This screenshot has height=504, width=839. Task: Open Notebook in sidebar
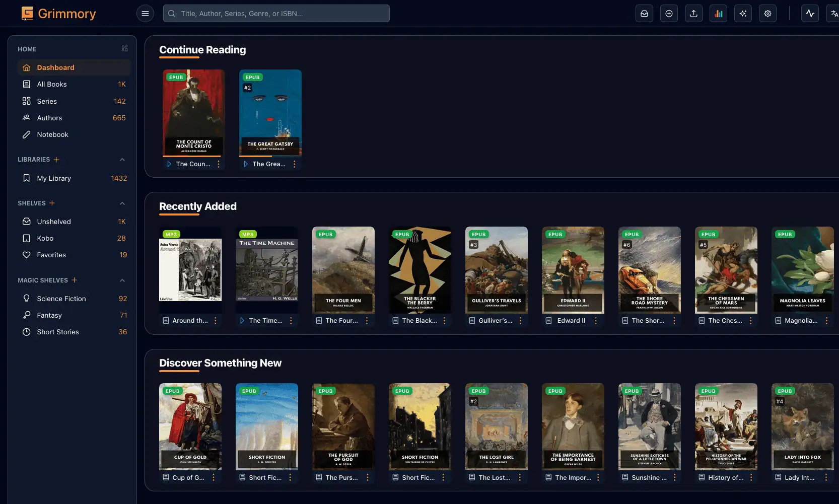pyautogui.click(x=74, y=134)
